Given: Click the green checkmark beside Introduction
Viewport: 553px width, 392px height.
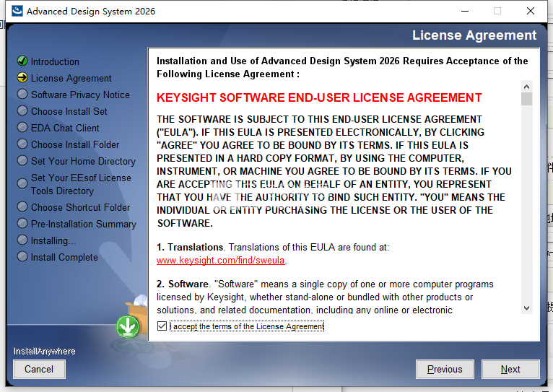Looking at the screenshot, I should 22,61.
